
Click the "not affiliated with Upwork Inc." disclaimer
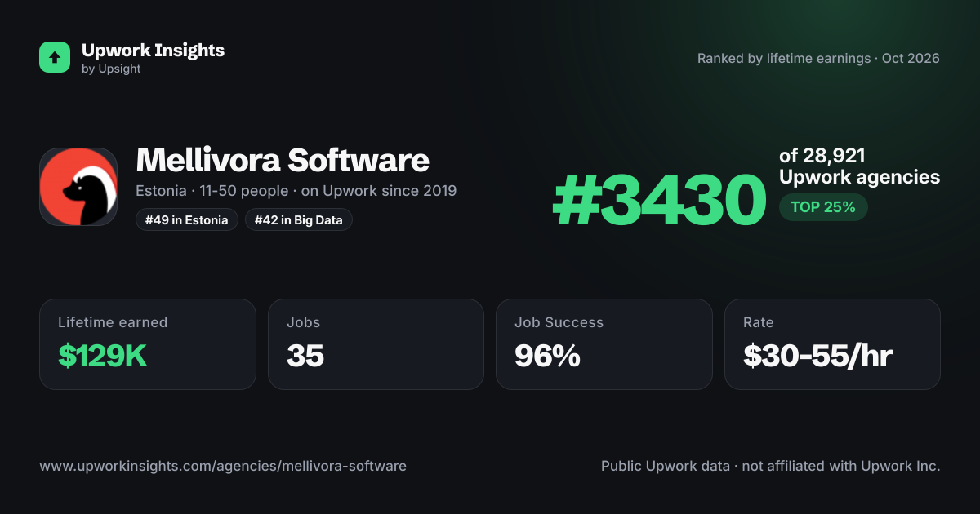(843, 467)
